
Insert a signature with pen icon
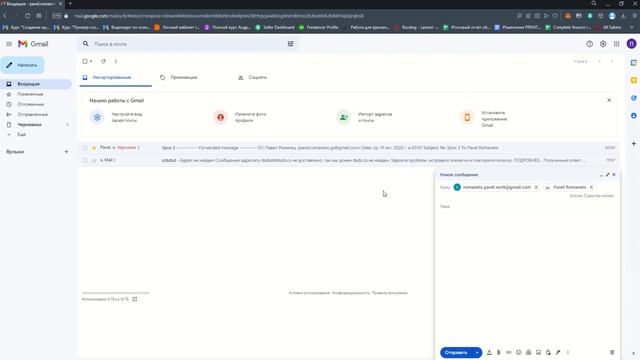click(558, 352)
